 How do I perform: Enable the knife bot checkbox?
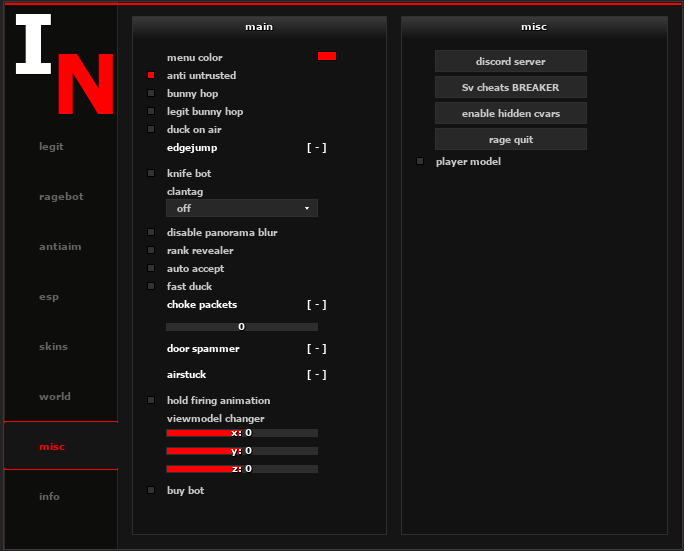pos(151,173)
